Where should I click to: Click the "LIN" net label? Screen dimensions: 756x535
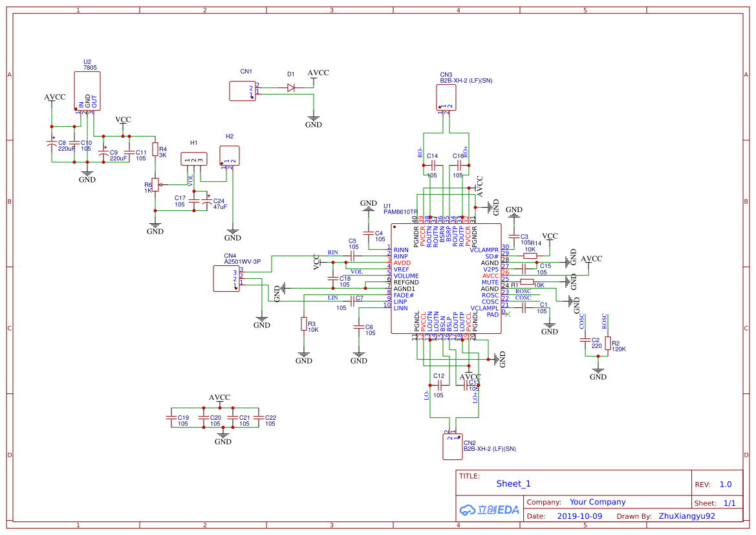332,298
